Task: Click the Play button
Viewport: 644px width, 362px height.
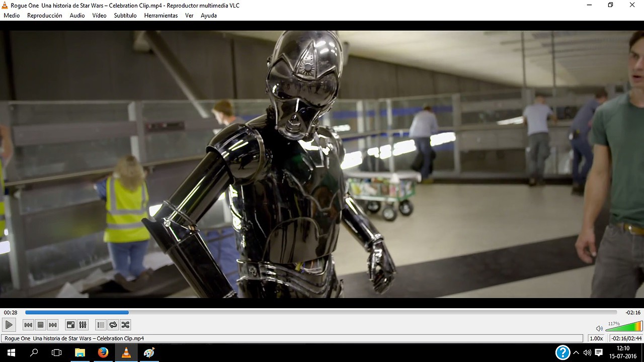Action: coord(9,325)
